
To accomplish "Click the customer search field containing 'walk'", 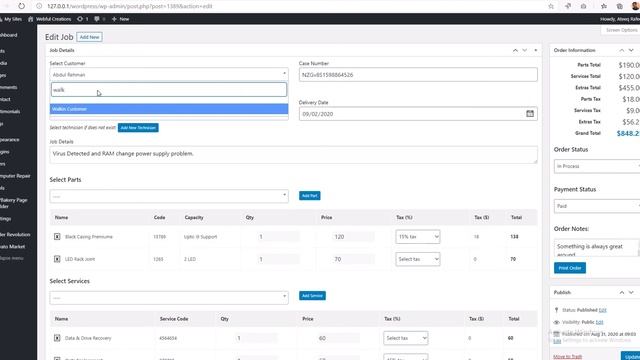I will (x=169, y=90).
